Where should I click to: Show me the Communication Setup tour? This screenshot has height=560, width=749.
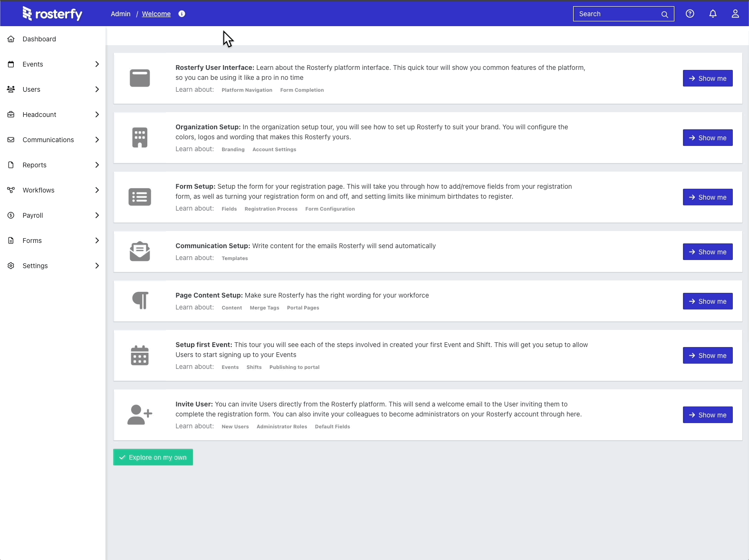coord(708,252)
